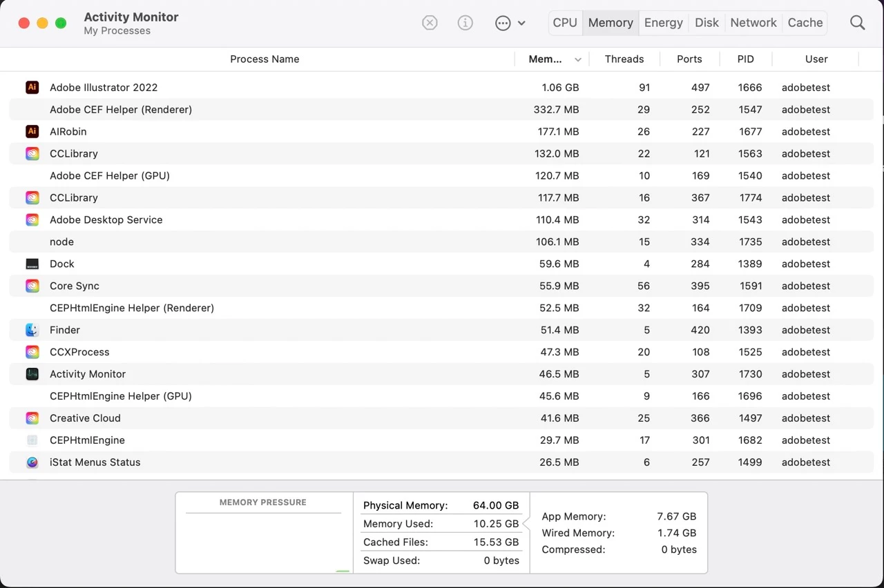Click the stop process X icon
This screenshot has width=884, height=588.
point(430,23)
